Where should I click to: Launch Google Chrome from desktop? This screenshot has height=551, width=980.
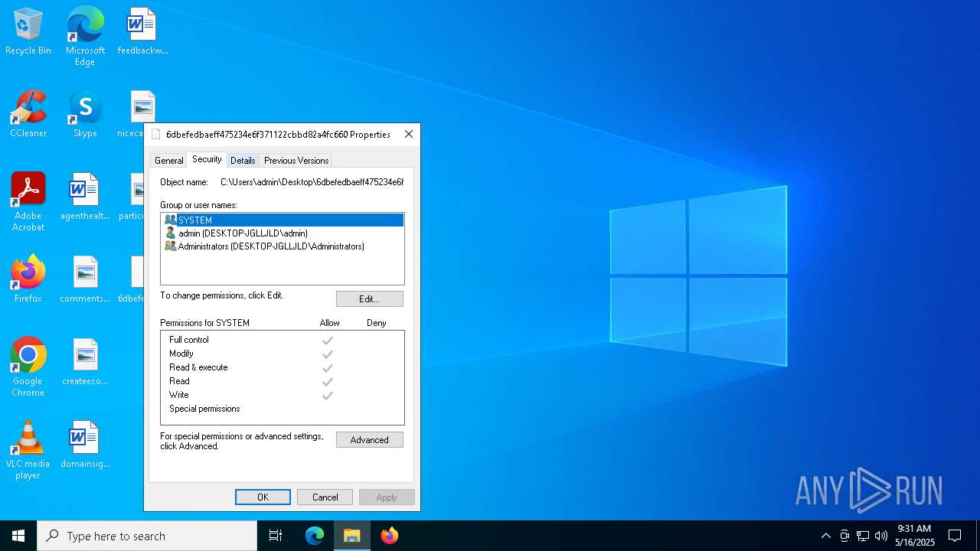[x=28, y=367]
